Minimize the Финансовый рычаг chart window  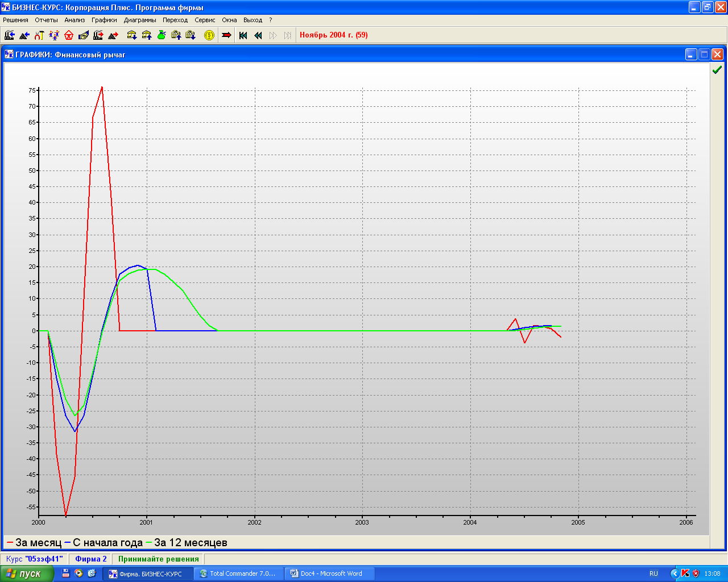click(691, 55)
